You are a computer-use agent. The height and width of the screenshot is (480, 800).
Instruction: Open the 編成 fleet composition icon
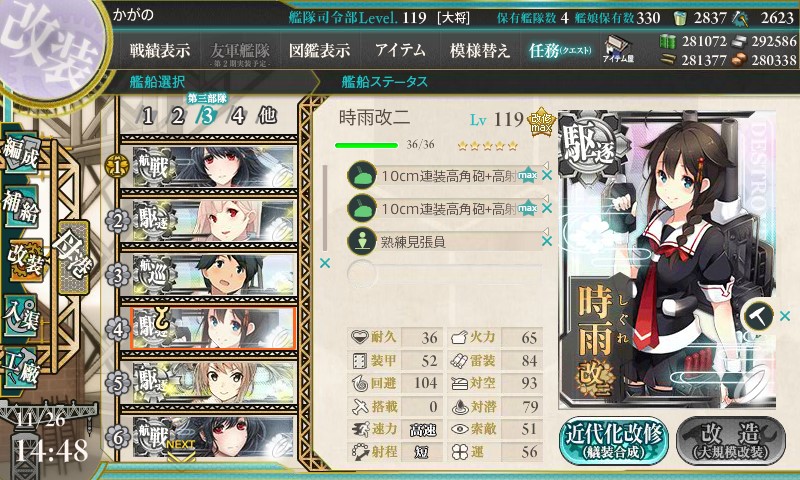pyautogui.click(x=20, y=154)
